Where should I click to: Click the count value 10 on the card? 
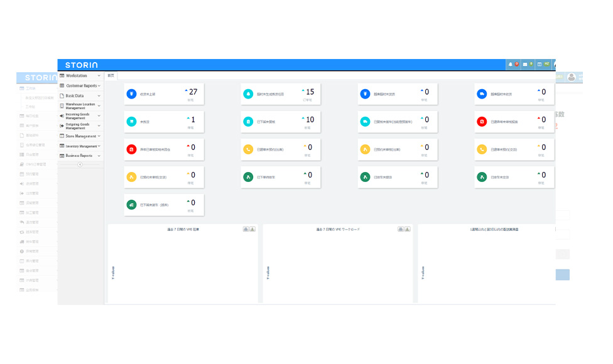click(310, 119)
